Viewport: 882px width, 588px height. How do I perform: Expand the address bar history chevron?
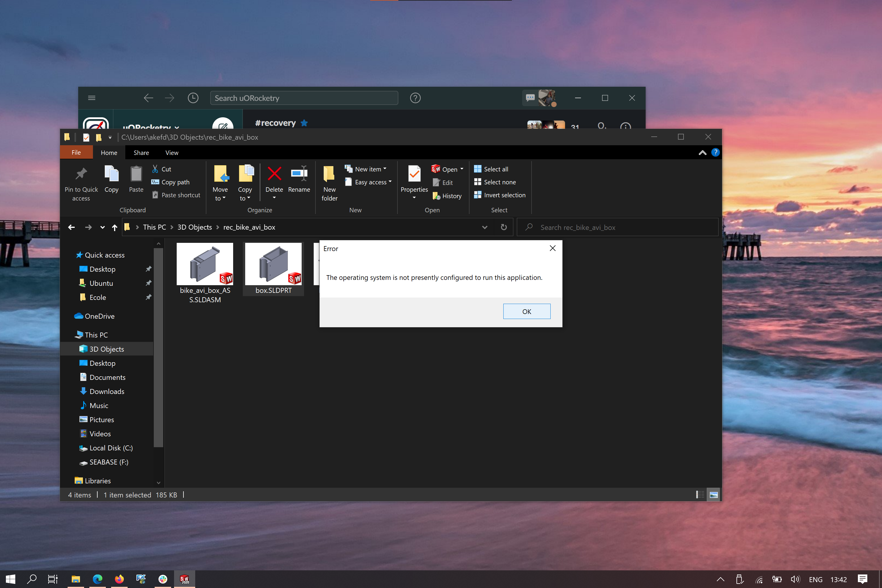(485, 227)
